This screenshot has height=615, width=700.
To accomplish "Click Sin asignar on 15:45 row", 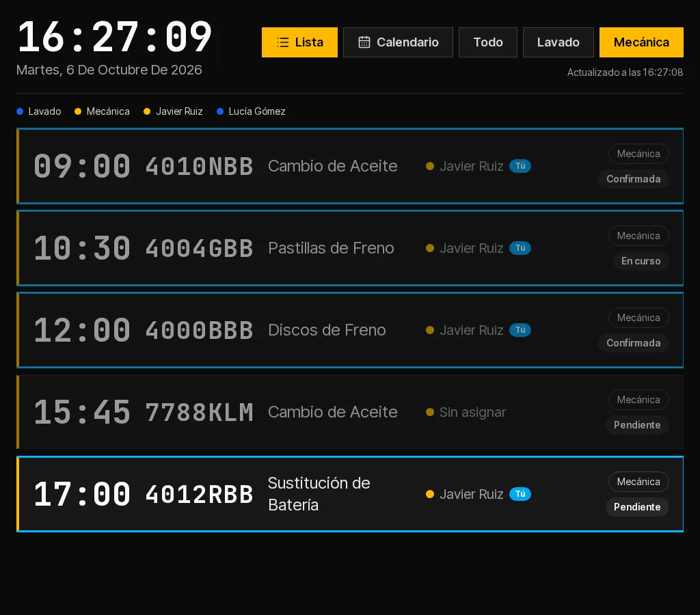I will [x=472, y=412].
